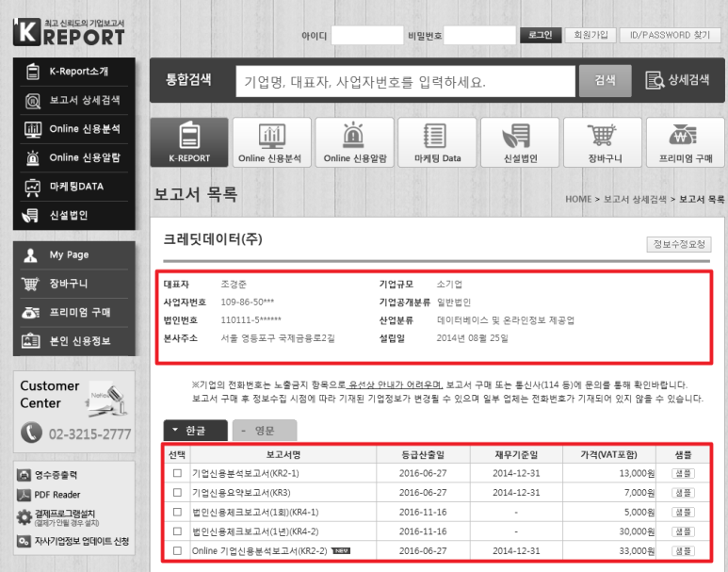
Task: Click the Customer Center phone icon
Action: click(32, 433)
